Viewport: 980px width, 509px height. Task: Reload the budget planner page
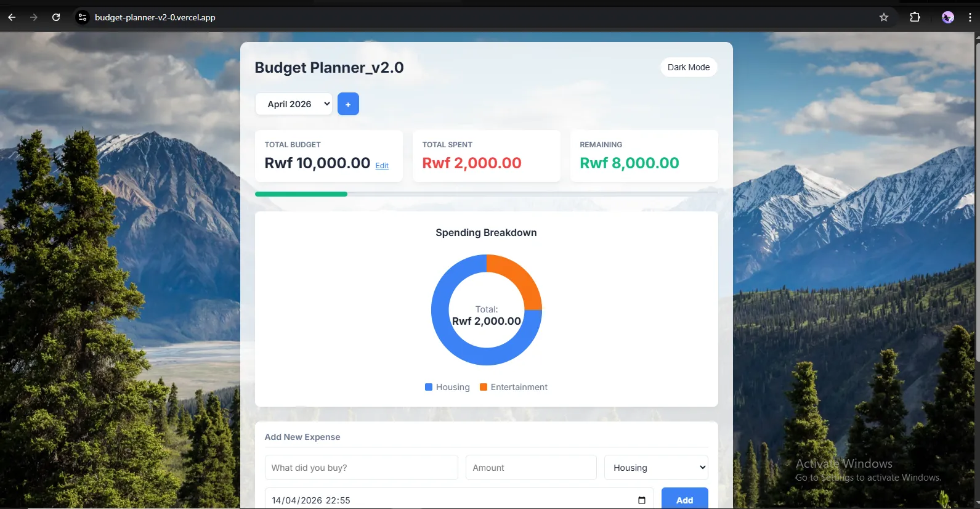click(56, 17)
